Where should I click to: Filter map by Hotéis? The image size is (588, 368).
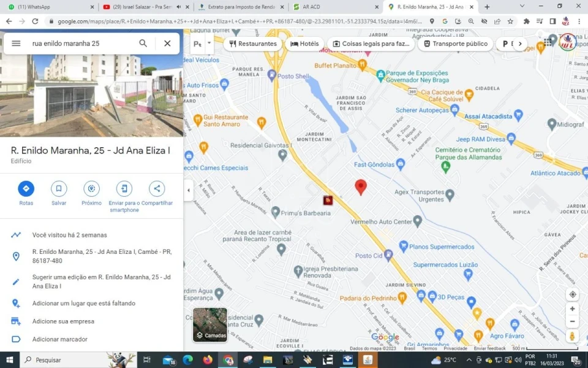[304, 44]
